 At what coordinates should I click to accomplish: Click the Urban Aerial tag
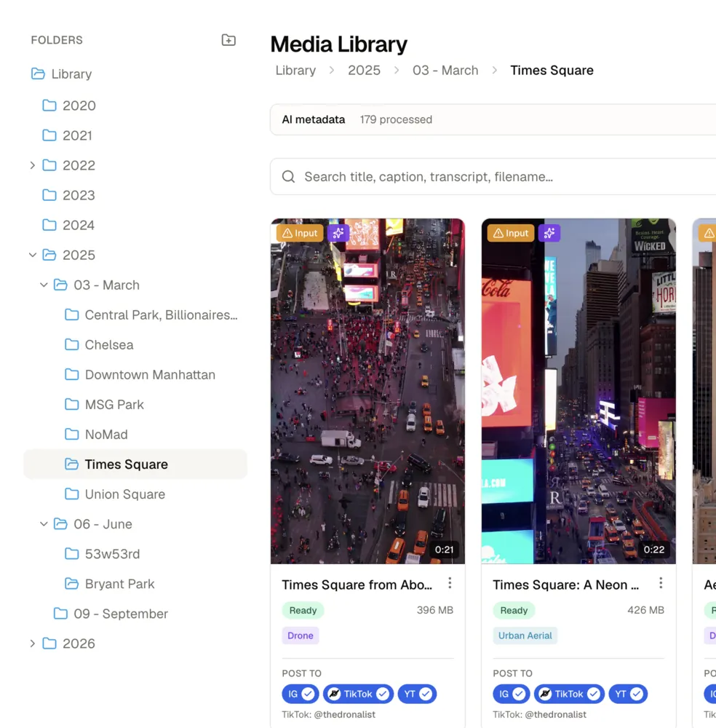coord(525,635)
